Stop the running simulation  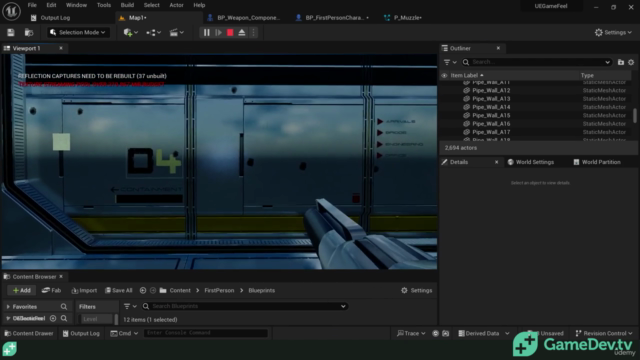click(230, 32)
